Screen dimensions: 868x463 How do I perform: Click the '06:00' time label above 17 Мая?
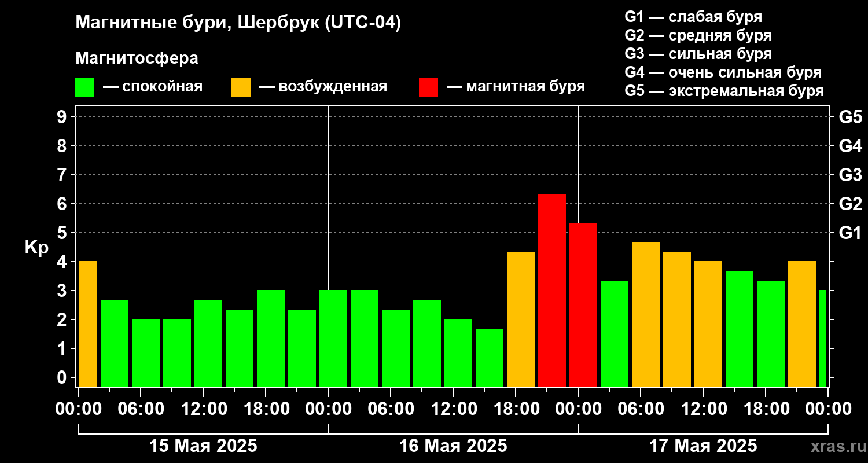(x=642, y=409)
